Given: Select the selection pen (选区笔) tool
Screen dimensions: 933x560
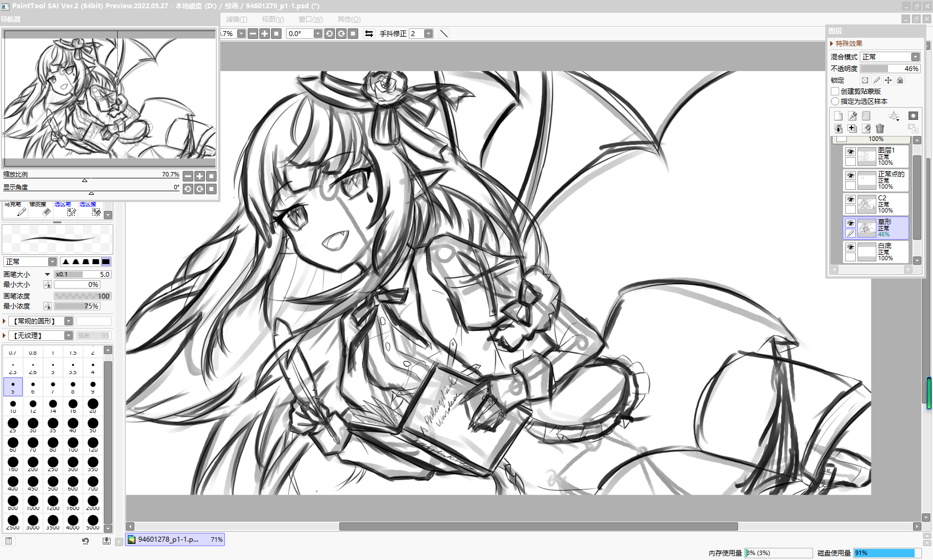Looking at the screenshot, I should point(71,210).
